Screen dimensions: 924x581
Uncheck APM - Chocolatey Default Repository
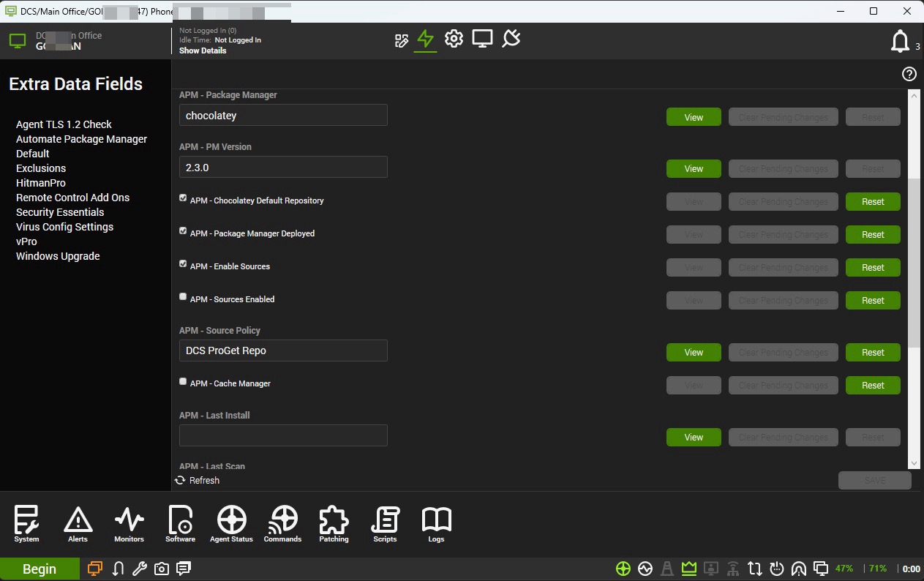tap(183, 198)
